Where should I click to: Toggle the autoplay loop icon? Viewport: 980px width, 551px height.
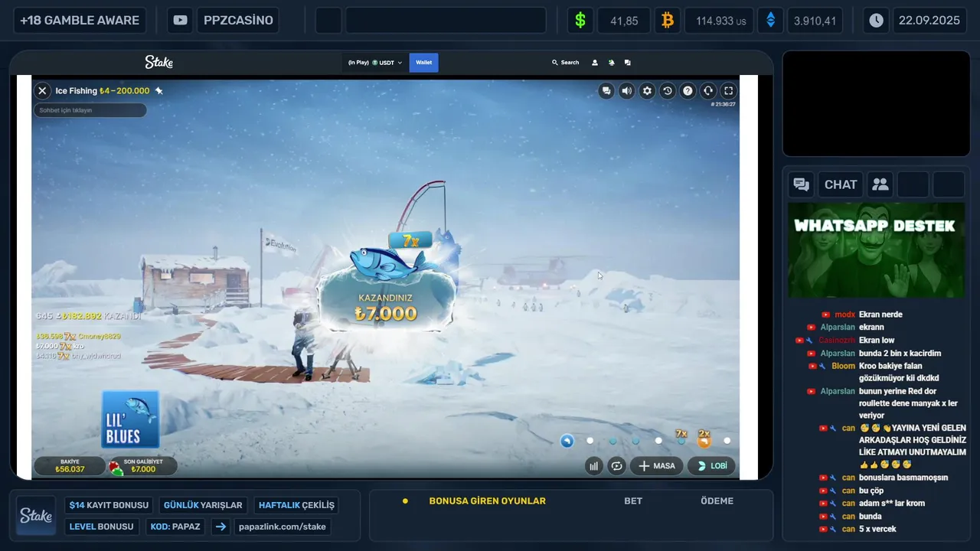pos(616,466)
